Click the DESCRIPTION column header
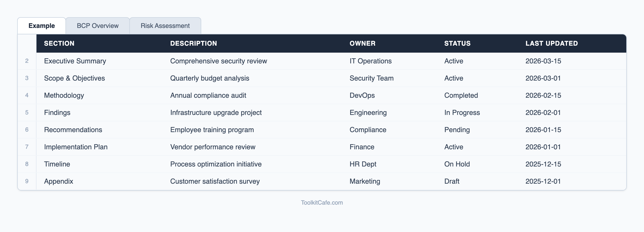The height and width of the screenshot is (232, 644). tap(193, 44)
